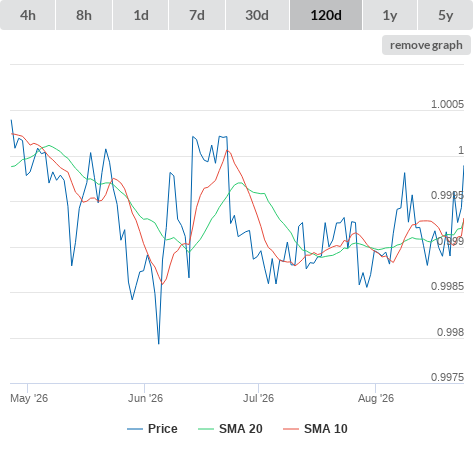Toggle the Price series legend label

pyautogui.click(x=163, y=429)
